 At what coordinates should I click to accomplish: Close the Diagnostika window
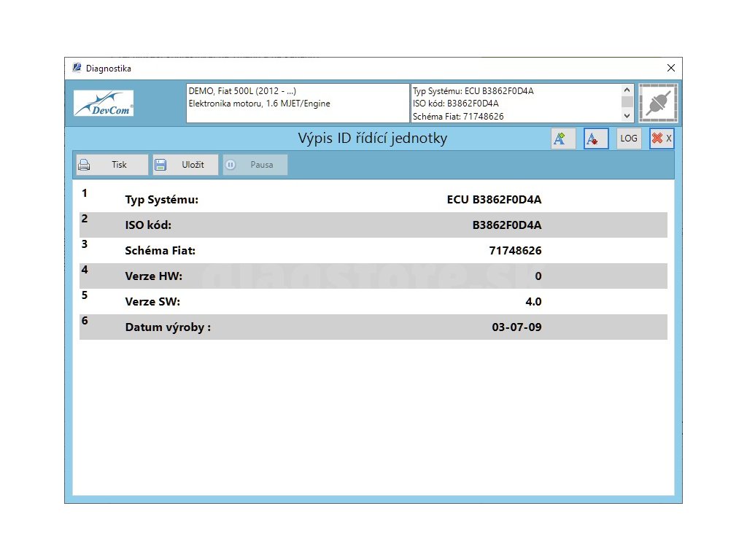point(671,68)
